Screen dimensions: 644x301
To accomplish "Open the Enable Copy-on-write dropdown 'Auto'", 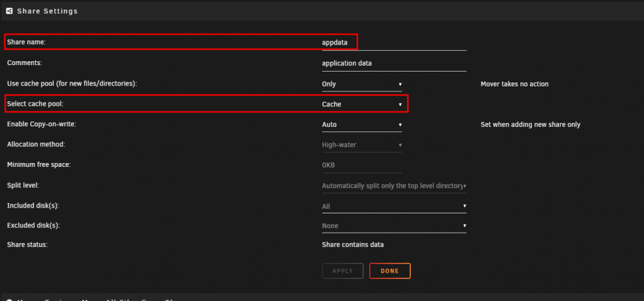I will tap(362, 124).
